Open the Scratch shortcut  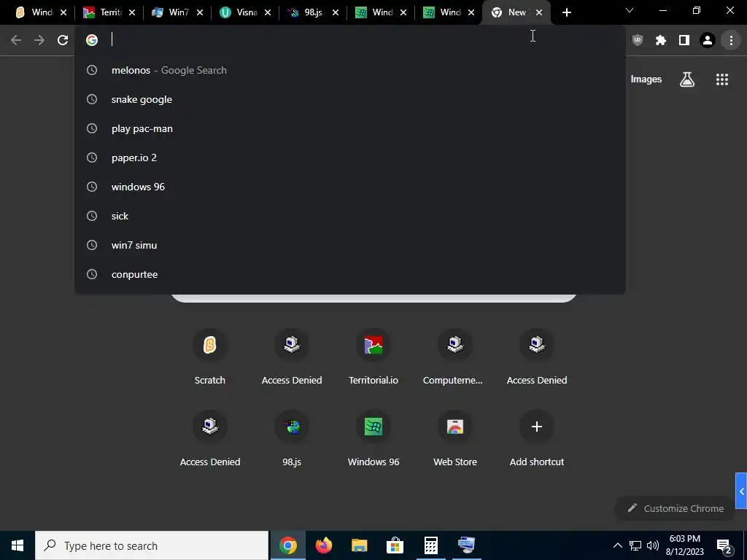coord(209,357)
